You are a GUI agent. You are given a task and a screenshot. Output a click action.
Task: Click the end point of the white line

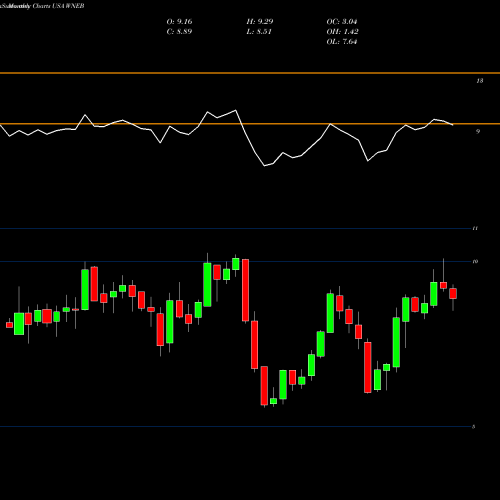[x=453, y=125]
